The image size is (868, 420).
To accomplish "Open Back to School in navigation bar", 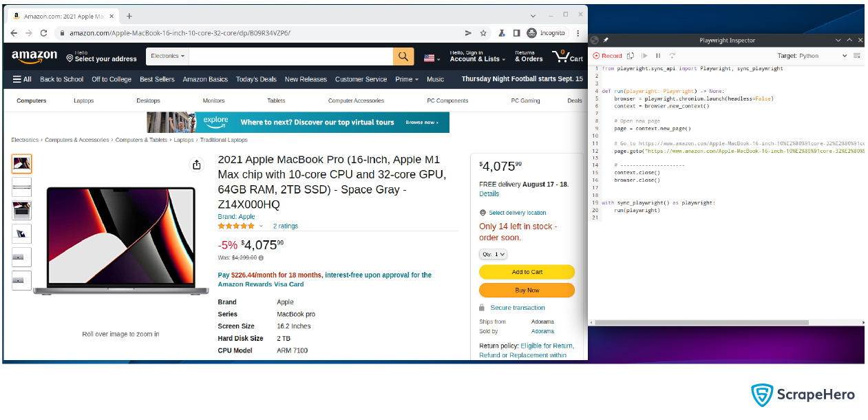I will [x=61, y=79].
